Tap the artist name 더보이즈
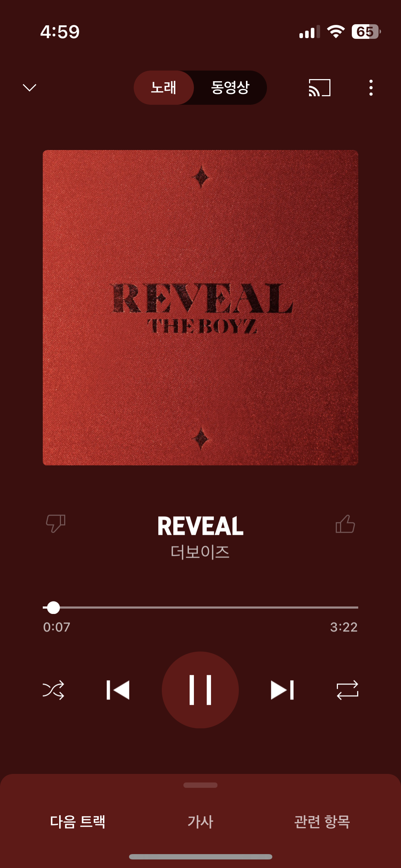Screen dimensions: 401x868 [200, 552]
